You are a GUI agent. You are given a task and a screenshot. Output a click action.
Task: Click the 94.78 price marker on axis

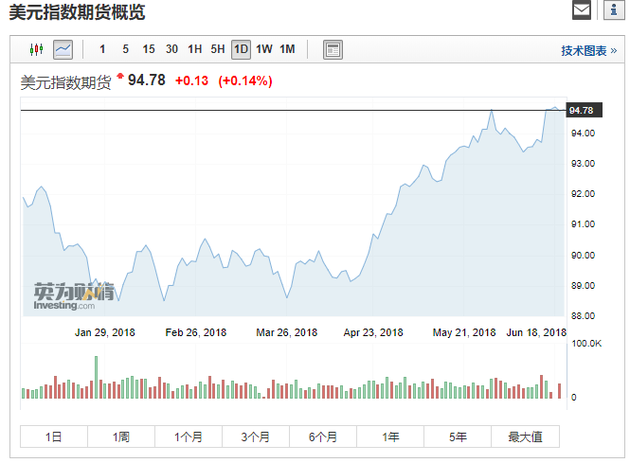pyautogui.click(x=581, y=110)
